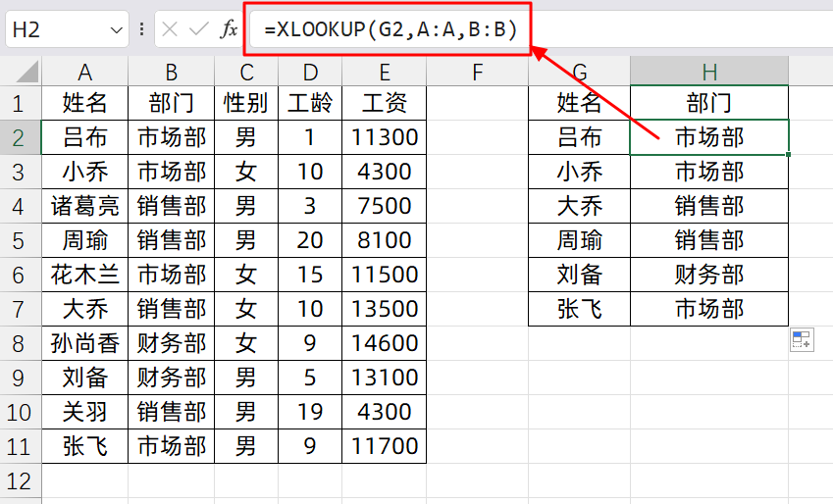Click cell B10 销售部 in 关羽's row

(171, 412)
